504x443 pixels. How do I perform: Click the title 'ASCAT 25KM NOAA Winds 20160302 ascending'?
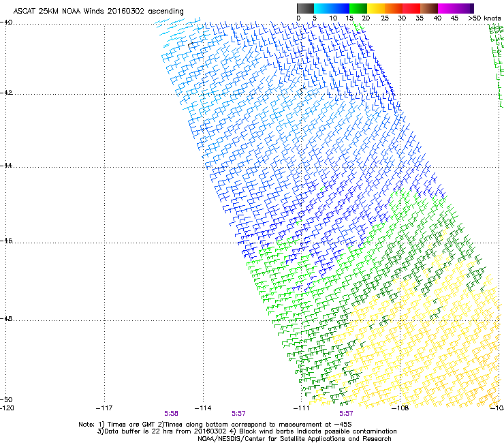pos(98,11)
